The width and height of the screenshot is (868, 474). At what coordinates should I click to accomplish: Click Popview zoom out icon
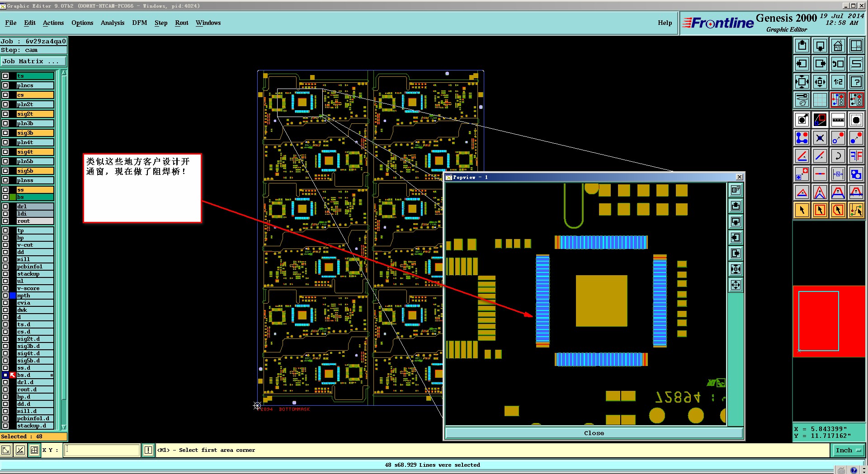(x=736, y=285)
